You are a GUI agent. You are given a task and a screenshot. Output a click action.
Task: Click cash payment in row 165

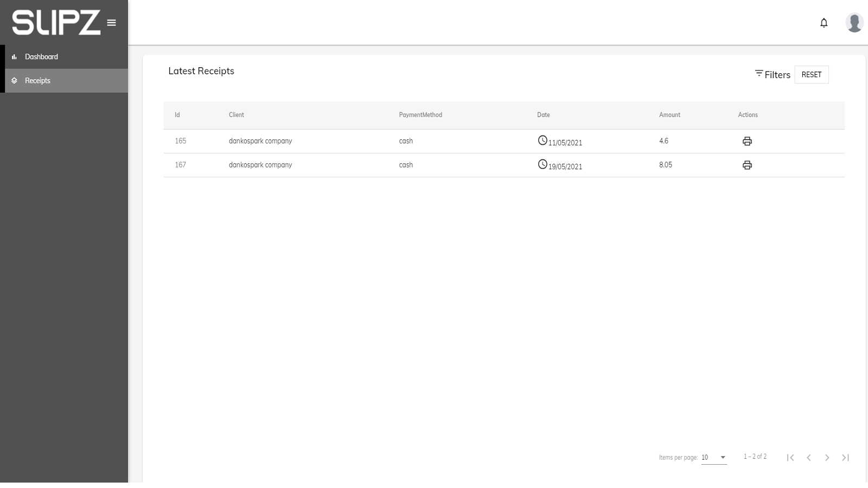tap(406, 141)
